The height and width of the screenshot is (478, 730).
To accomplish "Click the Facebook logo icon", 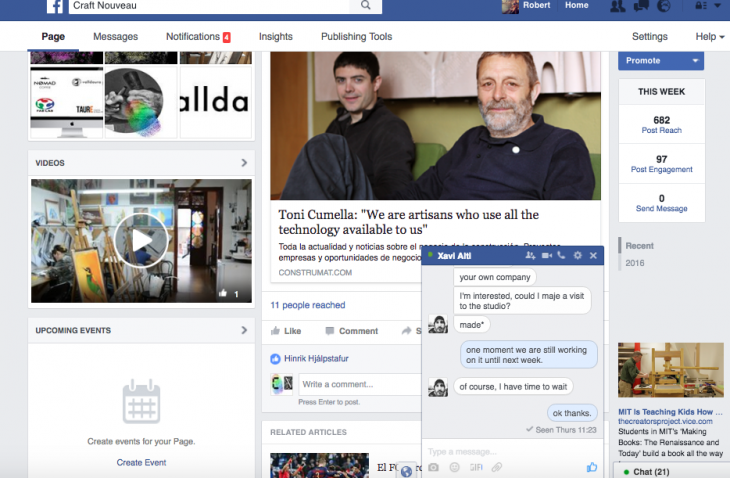I will point(55,6).
